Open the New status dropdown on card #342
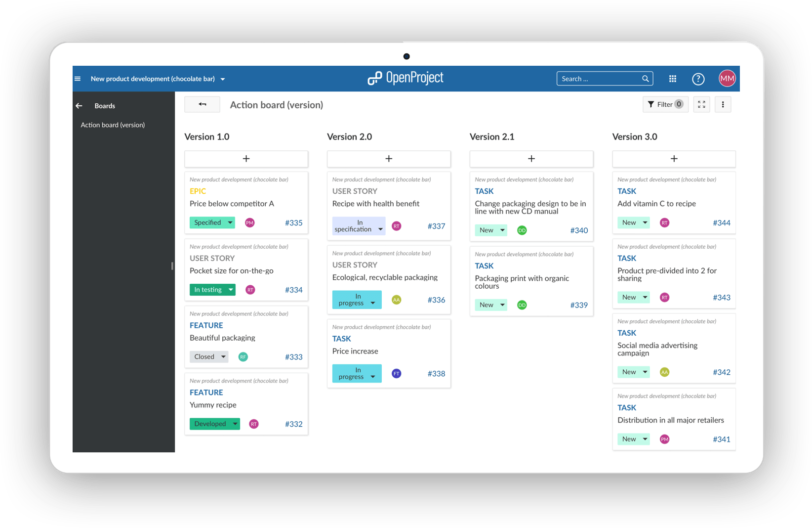 click(634, 372)
